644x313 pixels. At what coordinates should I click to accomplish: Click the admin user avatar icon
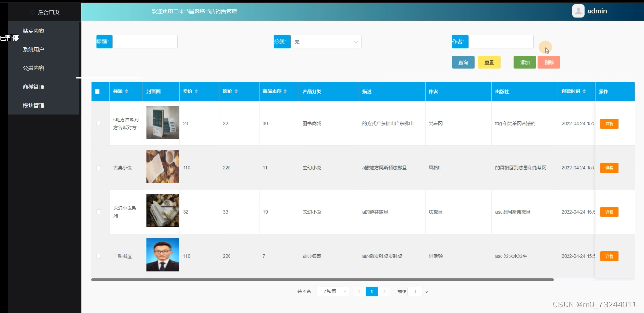[578, 11]
